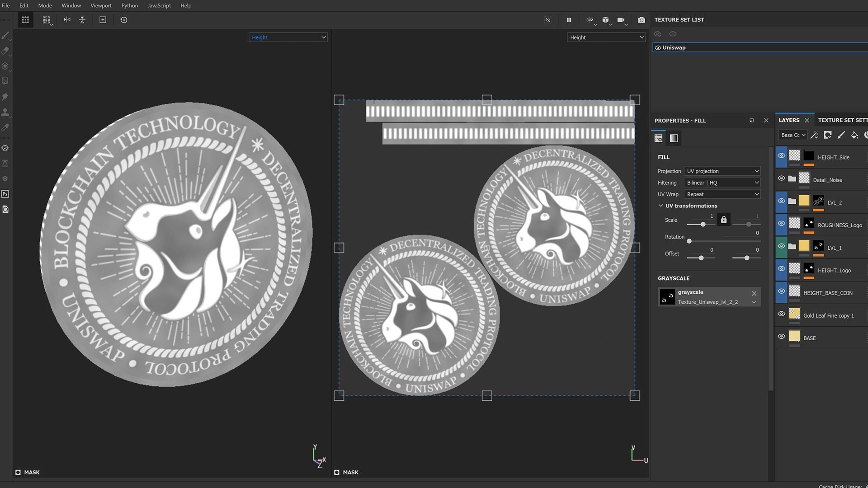
Task: Add a fill layer with the bucket icon
Action: (x=854, y=135)
